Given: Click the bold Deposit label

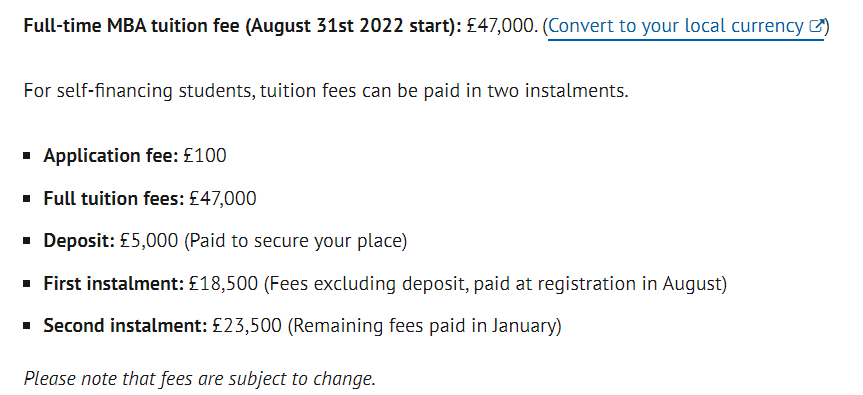Looking at the screenshot, I should [79, 241].
